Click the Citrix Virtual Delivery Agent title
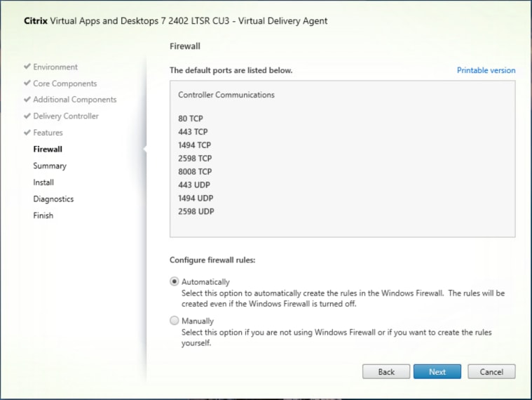This screenshot has width=532, height=400. (176, 21)
